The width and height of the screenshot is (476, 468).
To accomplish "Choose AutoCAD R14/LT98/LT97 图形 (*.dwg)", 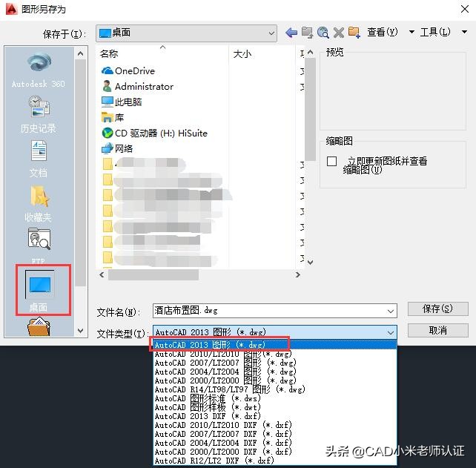I will pyautogui.click(x=275, y=389).
